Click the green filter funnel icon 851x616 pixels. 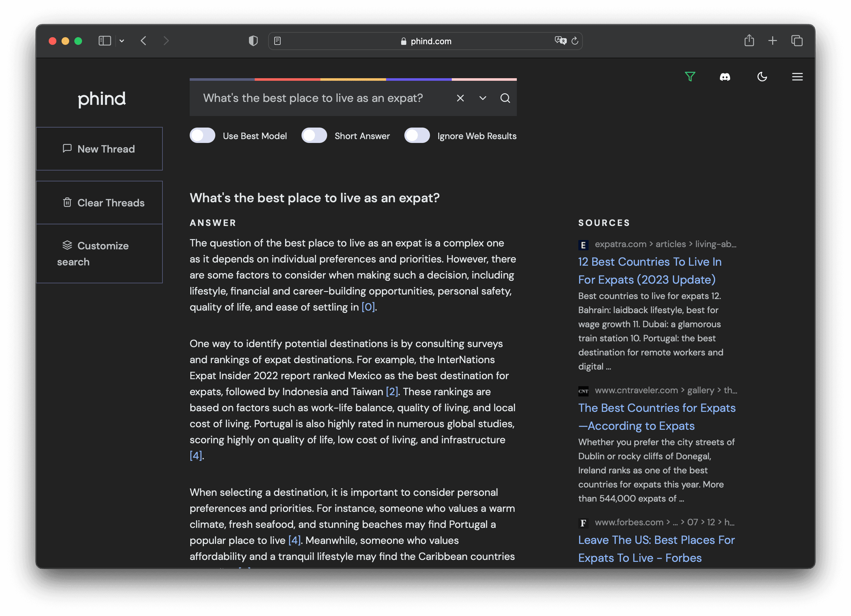pyautogui.click(x=690, y=77)
